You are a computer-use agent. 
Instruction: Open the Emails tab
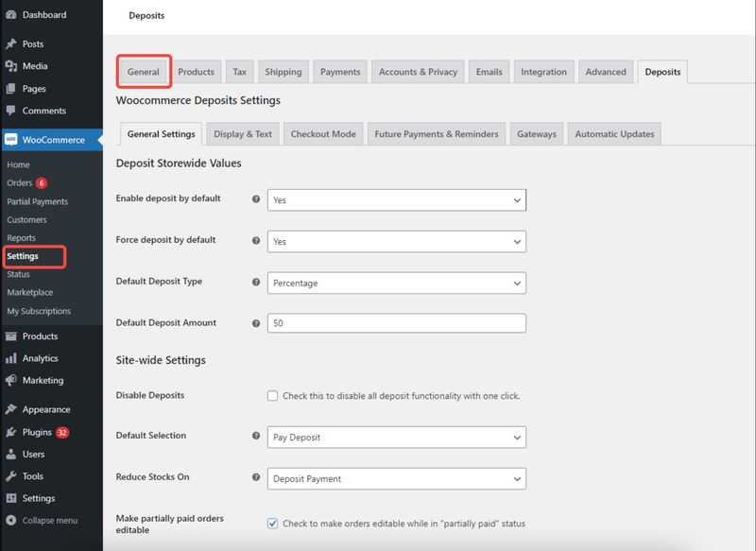tap(489, 72)
